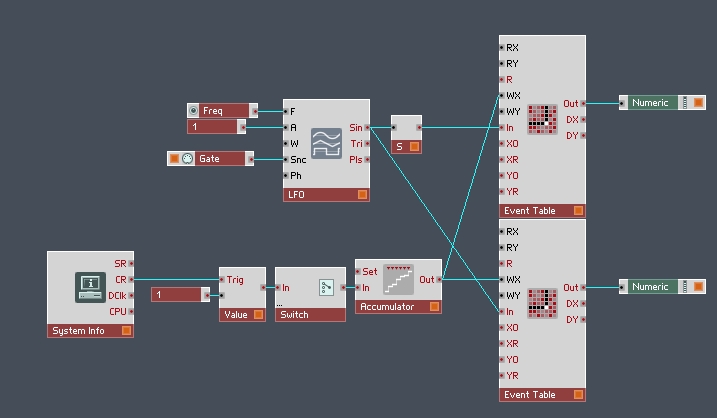Toggle the lower Numeric orange lamp
This screenshot has width=717, height=418.
698,287
